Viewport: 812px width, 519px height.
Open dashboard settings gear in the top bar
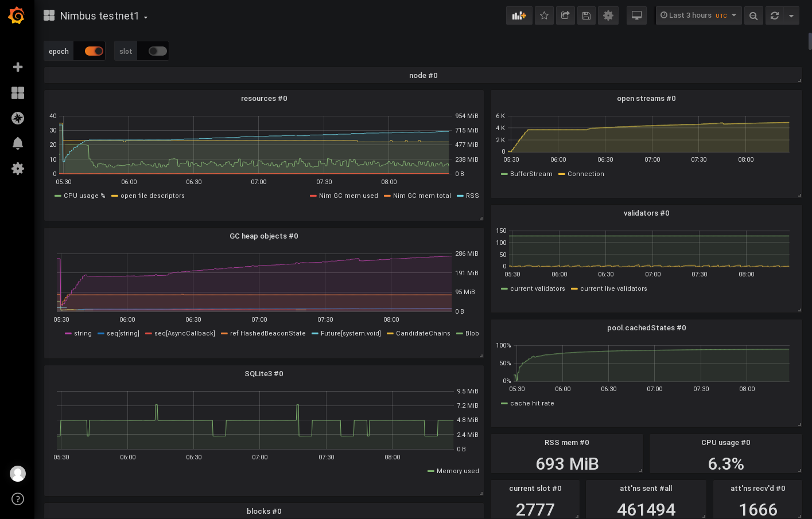click(608, 15)
